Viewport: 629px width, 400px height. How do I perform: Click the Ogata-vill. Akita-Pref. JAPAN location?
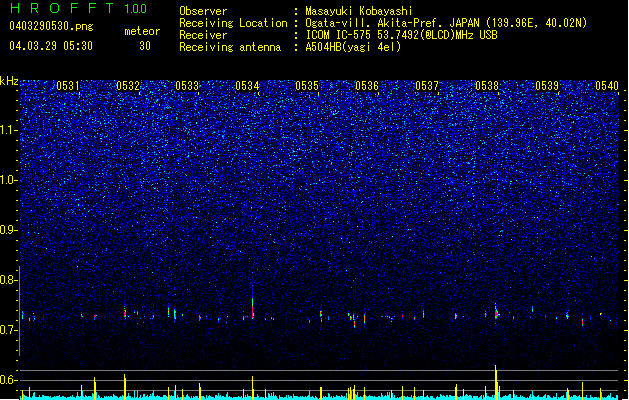446,23
